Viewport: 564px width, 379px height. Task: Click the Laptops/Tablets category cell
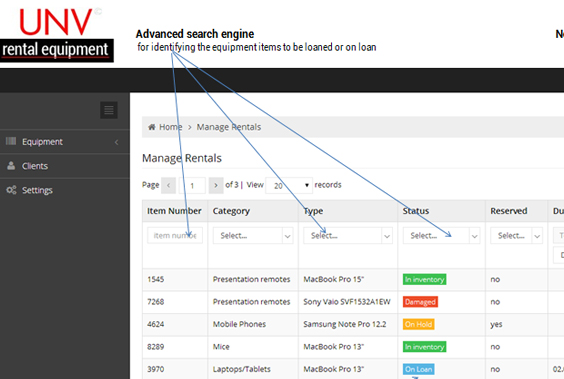tap(241, 369)
